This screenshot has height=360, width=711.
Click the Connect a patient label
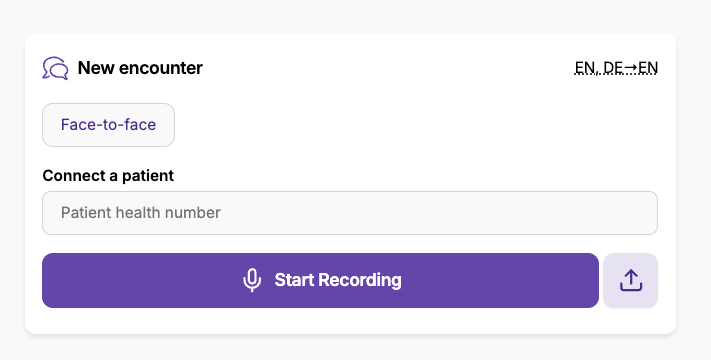coord(108,175)
